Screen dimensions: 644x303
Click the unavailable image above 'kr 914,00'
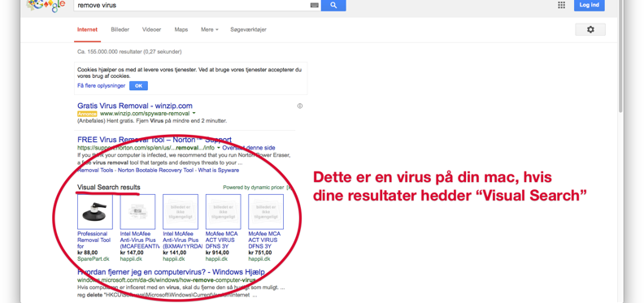(x=223, y=212)
